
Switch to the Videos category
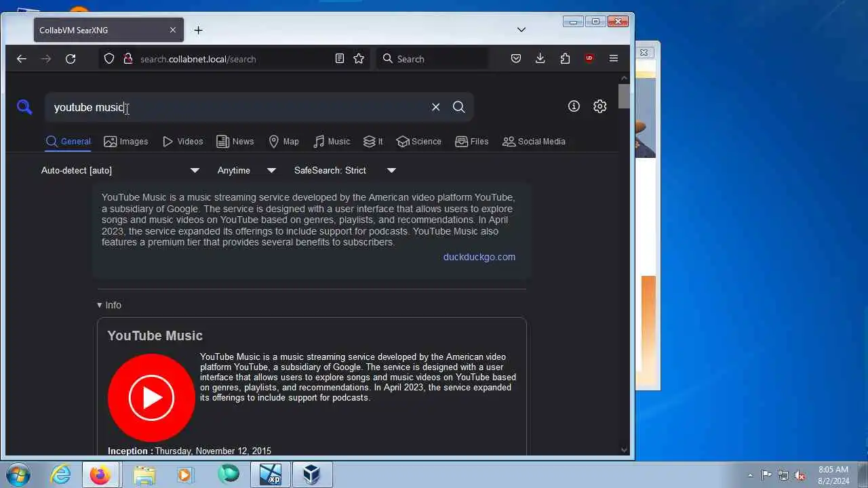click(x=183, y=142)
